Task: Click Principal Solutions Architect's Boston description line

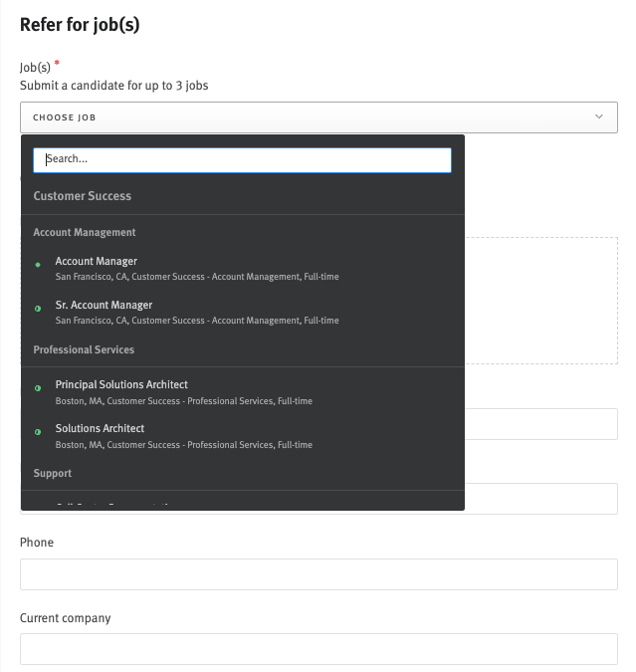Action: [183, 401]
